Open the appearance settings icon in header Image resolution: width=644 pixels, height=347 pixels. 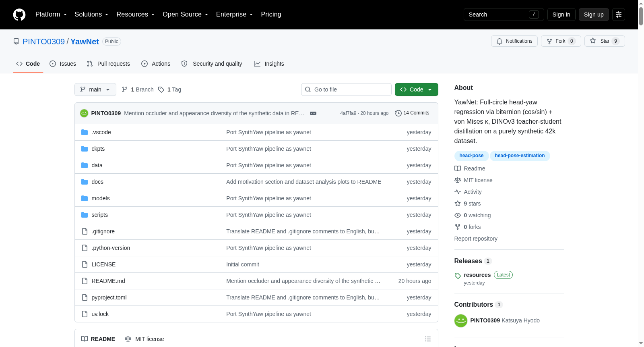[x=619, y=15]
